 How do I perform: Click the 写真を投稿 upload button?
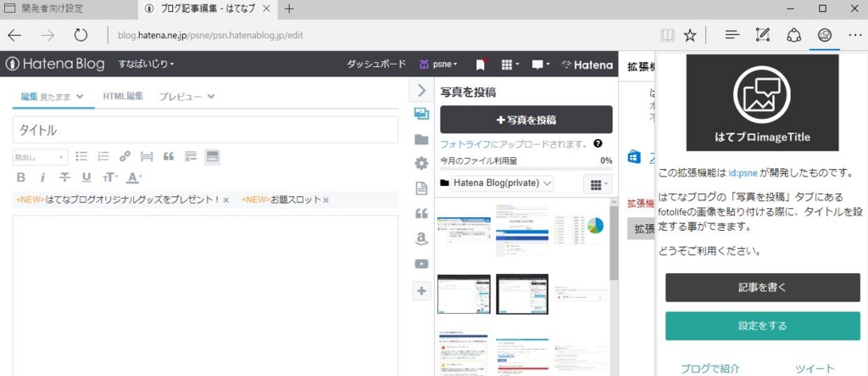pos(526,119)
